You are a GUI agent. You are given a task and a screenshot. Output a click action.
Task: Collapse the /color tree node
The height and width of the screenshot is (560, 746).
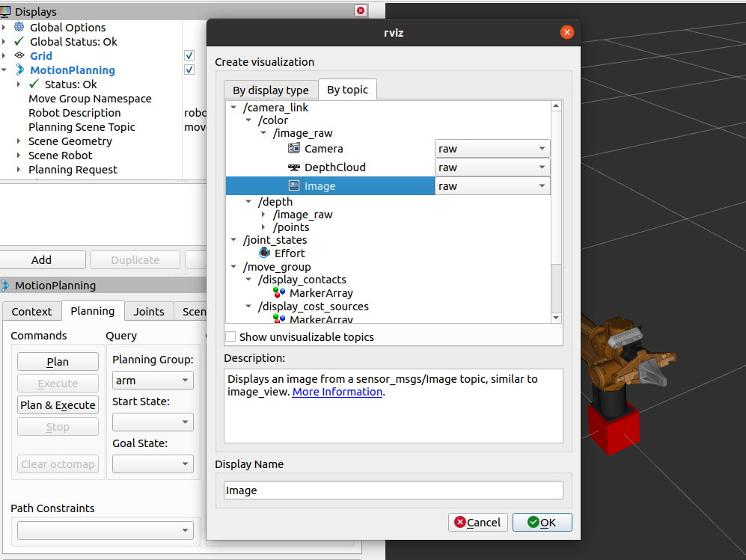click(x=248, y=120)
